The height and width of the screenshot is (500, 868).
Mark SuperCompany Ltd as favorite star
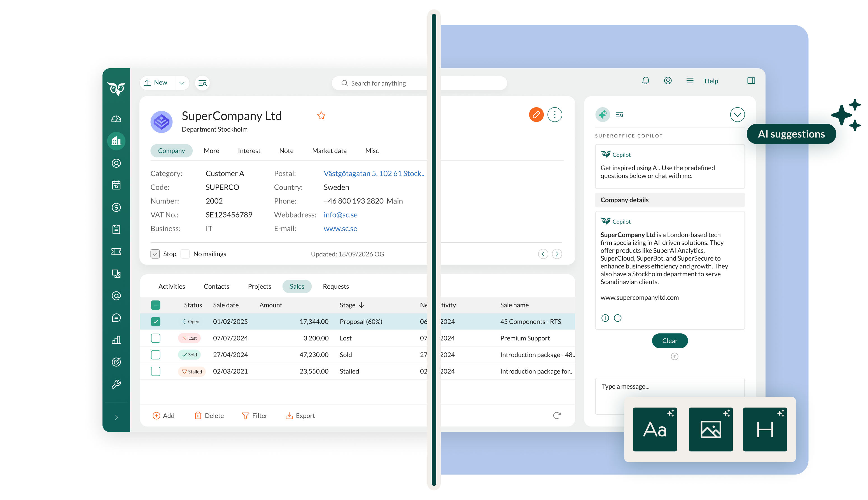coord(321,116)
